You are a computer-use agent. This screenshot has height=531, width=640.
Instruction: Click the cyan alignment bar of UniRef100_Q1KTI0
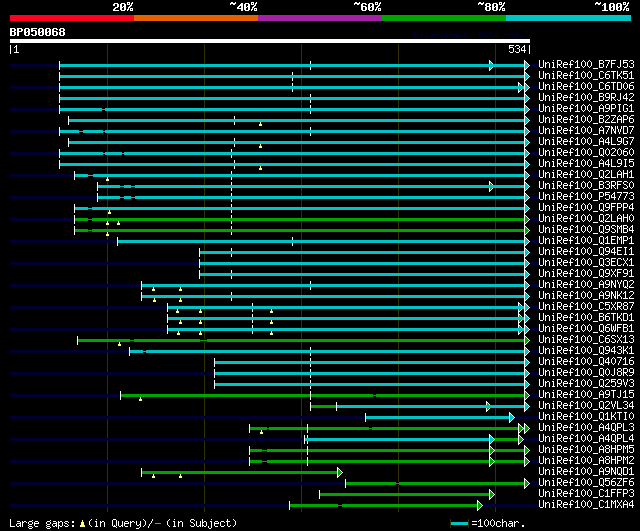click(440, 418)
